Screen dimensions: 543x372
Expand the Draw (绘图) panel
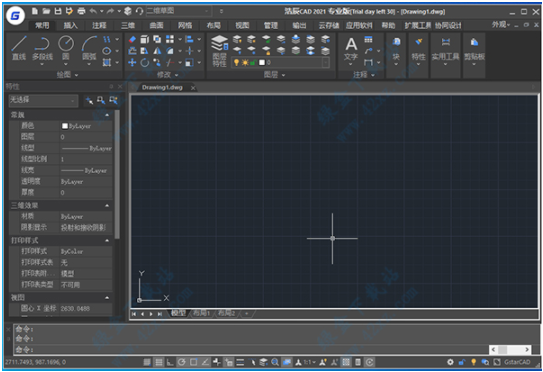[x=67, y=75]
